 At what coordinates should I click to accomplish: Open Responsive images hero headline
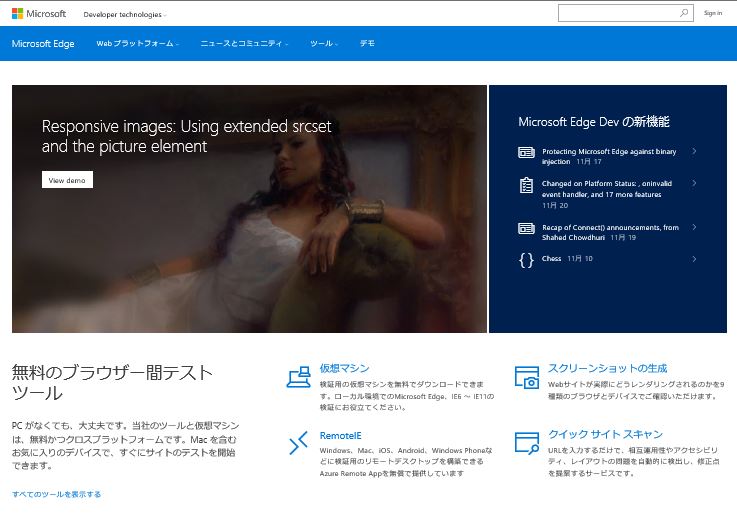(x=187, y=136)
